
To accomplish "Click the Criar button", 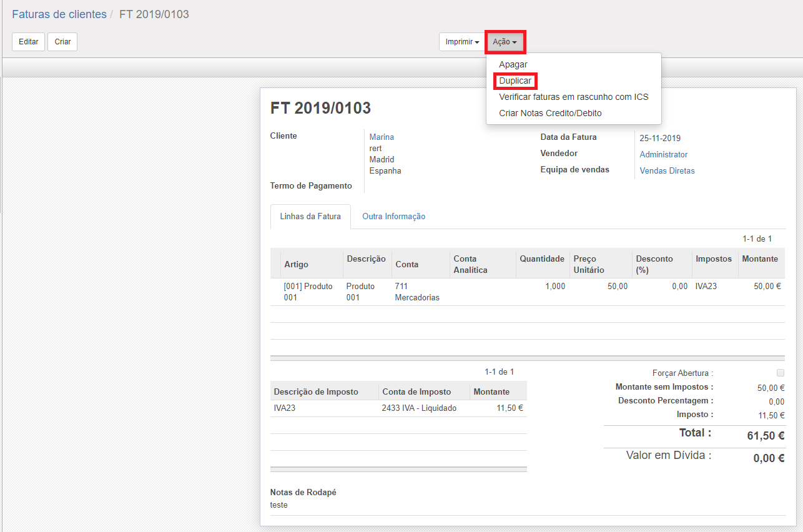I will point(62,42).
